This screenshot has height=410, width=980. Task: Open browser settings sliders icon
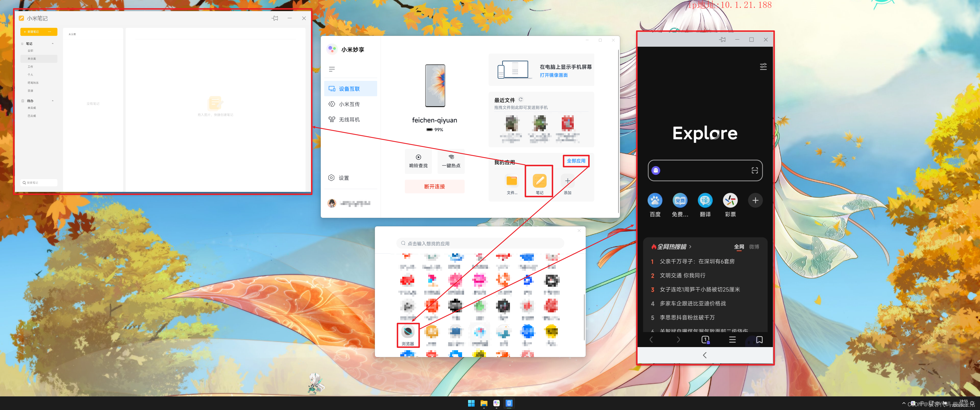click(763, 67)
